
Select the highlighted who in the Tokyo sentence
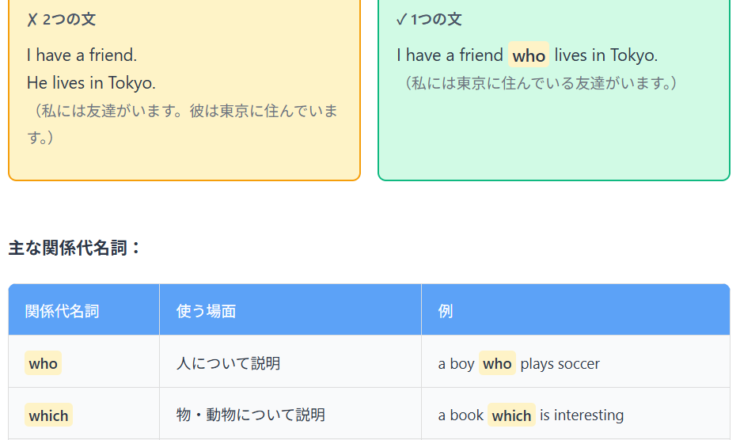tap(528, 56)
